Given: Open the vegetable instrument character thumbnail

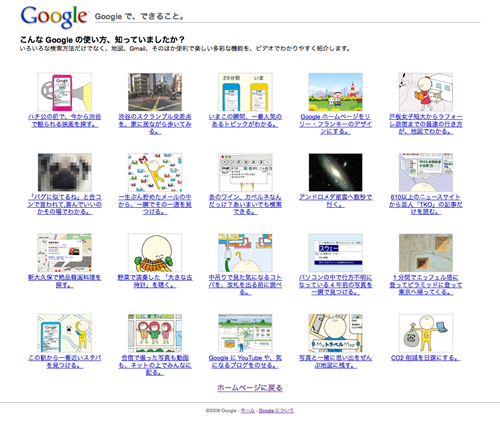Looking at the screenshot, I should 155,253.
